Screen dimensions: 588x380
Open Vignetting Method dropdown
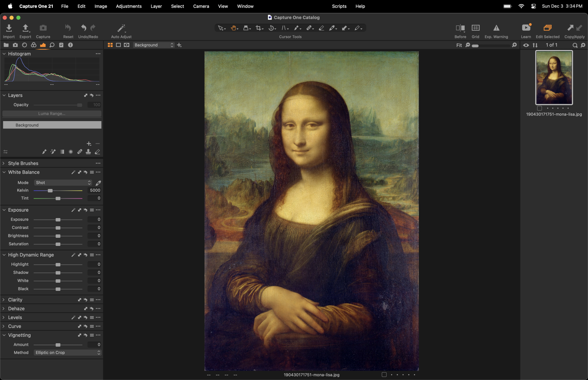68,352
